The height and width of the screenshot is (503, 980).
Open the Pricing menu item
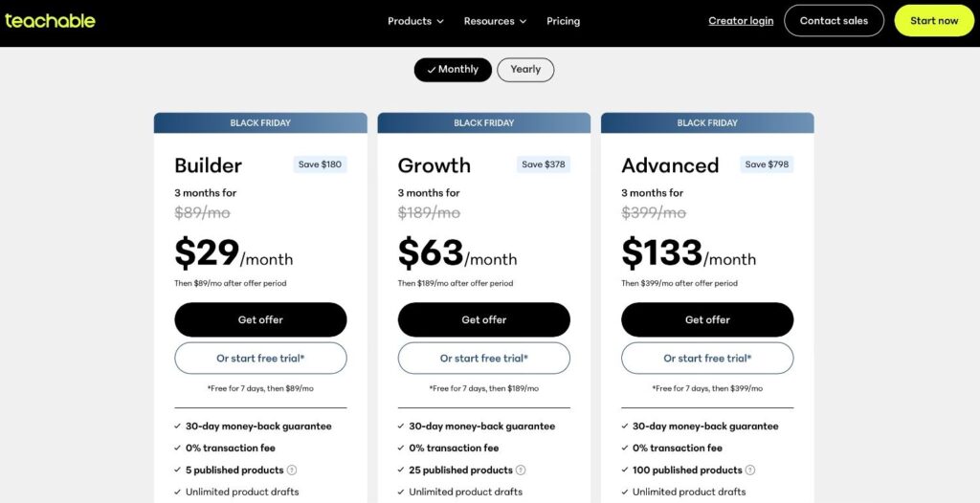[563, 21]
